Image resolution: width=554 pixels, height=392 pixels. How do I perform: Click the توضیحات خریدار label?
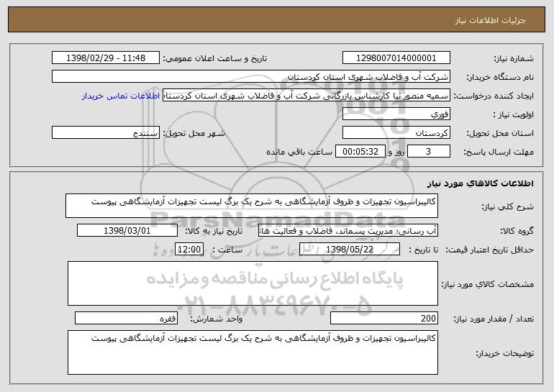tap(505, 353)
